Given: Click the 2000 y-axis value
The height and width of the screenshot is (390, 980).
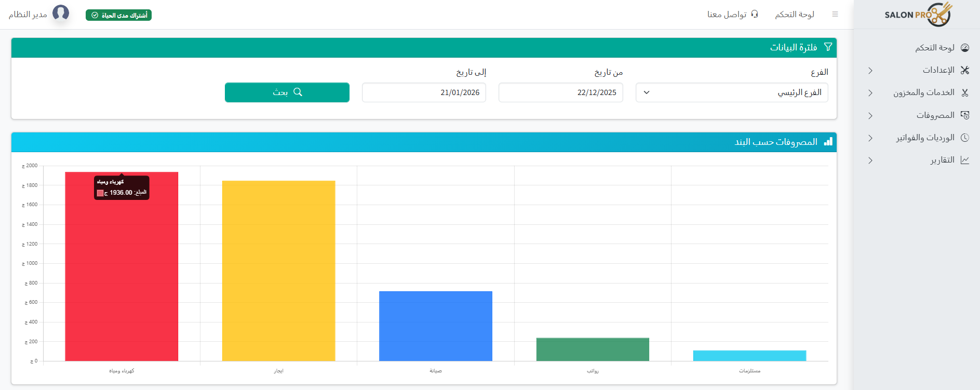Looking at the screenshot, I should coord(30,166).
